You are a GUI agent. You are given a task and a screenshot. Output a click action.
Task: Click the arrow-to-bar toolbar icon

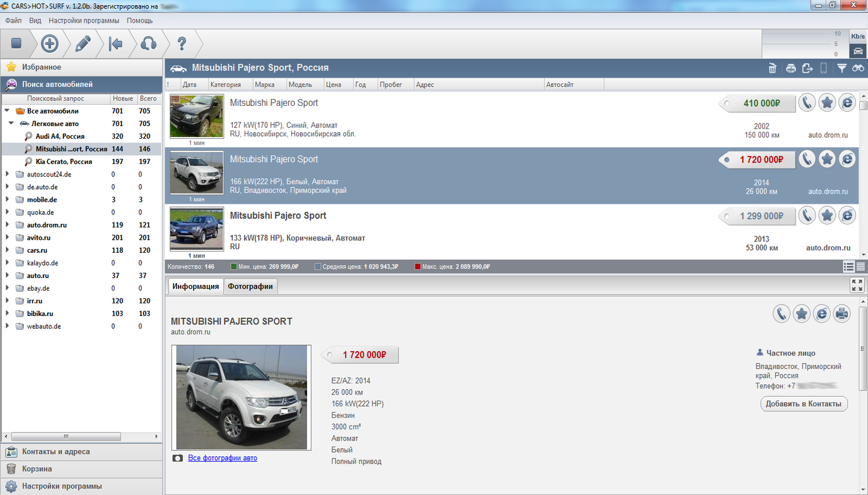pyautogui.click(x=115, y=44)
